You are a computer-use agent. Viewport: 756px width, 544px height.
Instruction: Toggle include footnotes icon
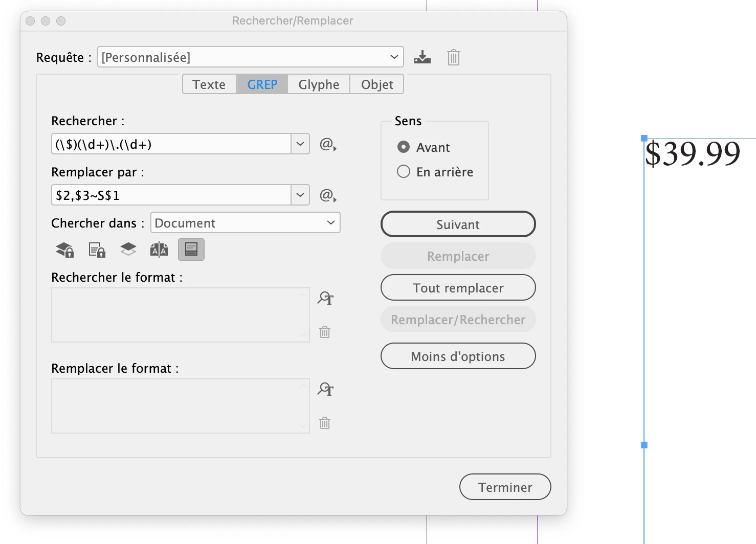(x=191, y=250)
